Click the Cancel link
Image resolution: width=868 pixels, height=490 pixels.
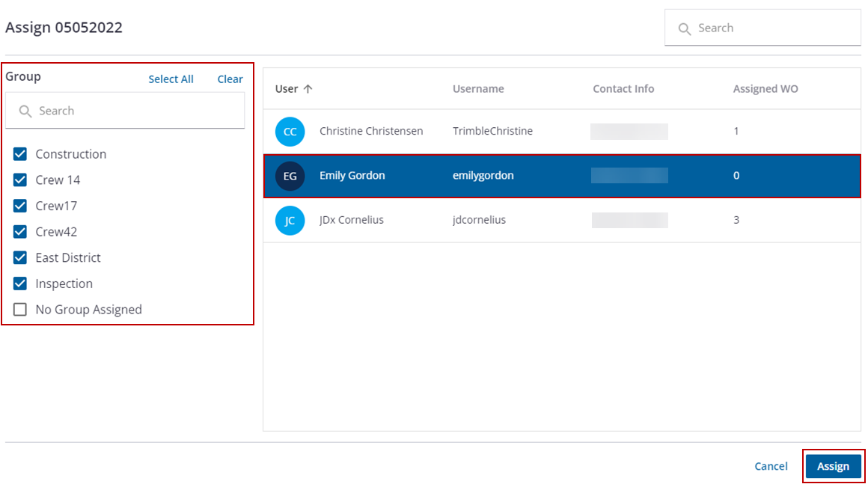point(771,466)
